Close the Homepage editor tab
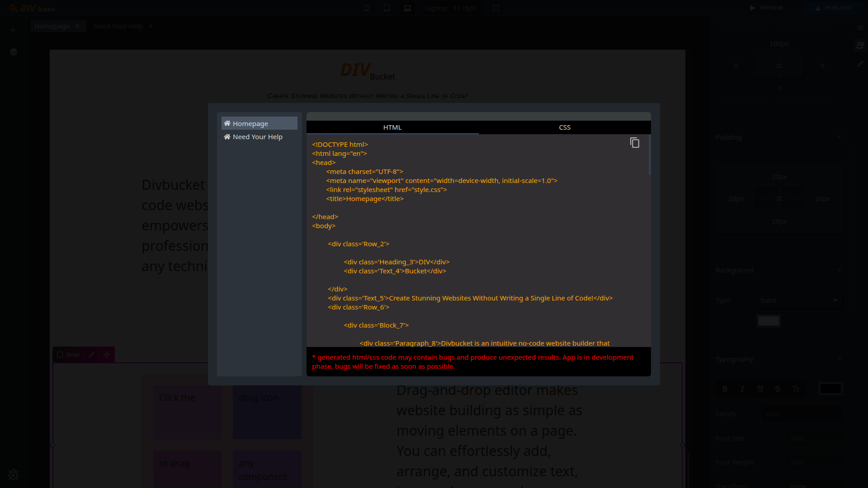The height and width of the screenshot is (488, 868). 78,26
